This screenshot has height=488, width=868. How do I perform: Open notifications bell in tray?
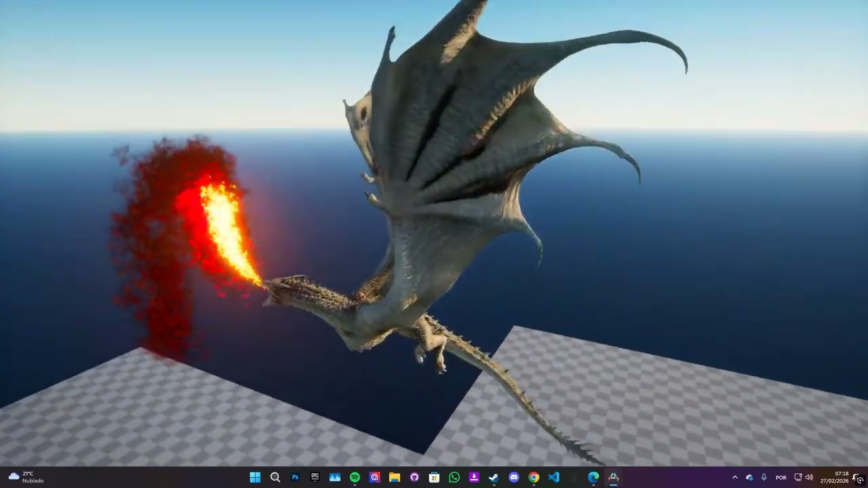pos(859,477)
